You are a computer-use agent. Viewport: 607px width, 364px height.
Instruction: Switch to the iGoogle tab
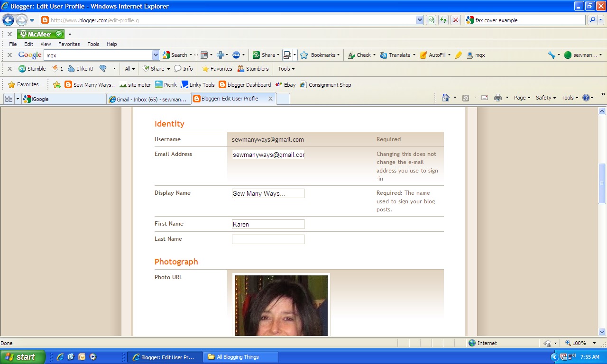click(x=64, y=99)
